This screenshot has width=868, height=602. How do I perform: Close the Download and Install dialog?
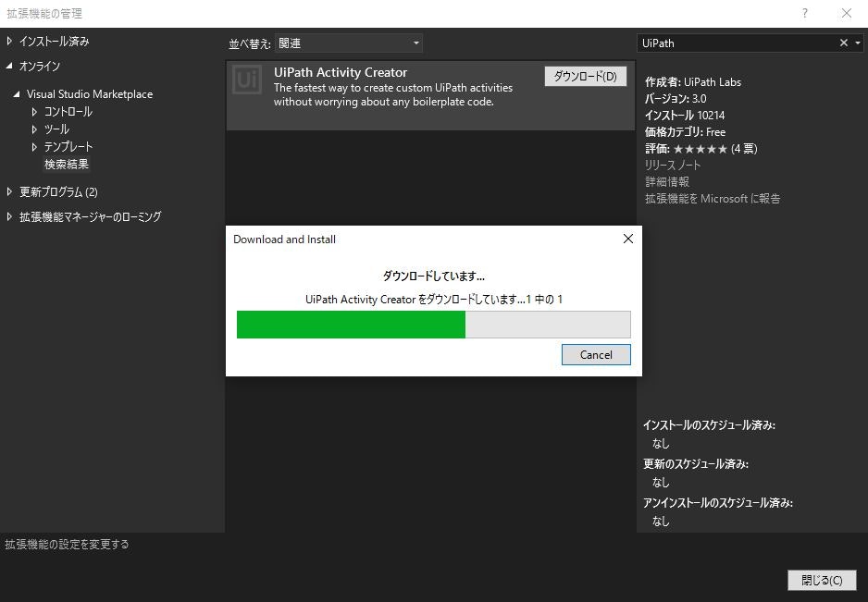point(627,239)
